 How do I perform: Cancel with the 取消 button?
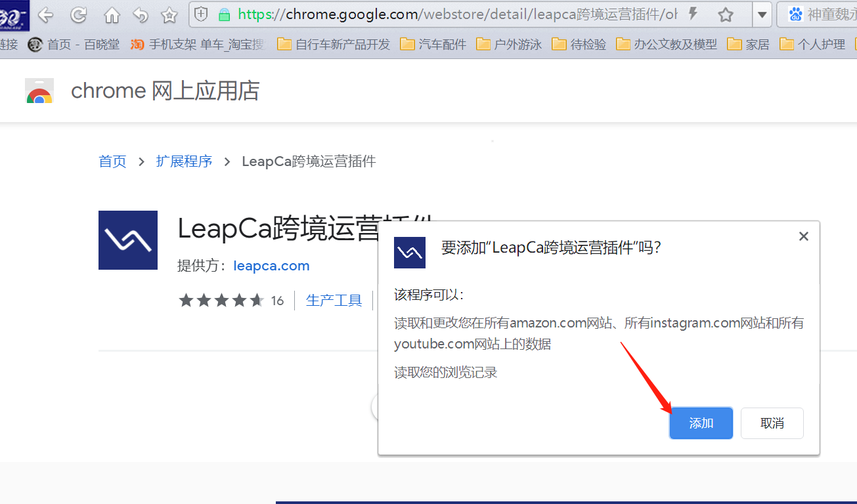[772, 423]
